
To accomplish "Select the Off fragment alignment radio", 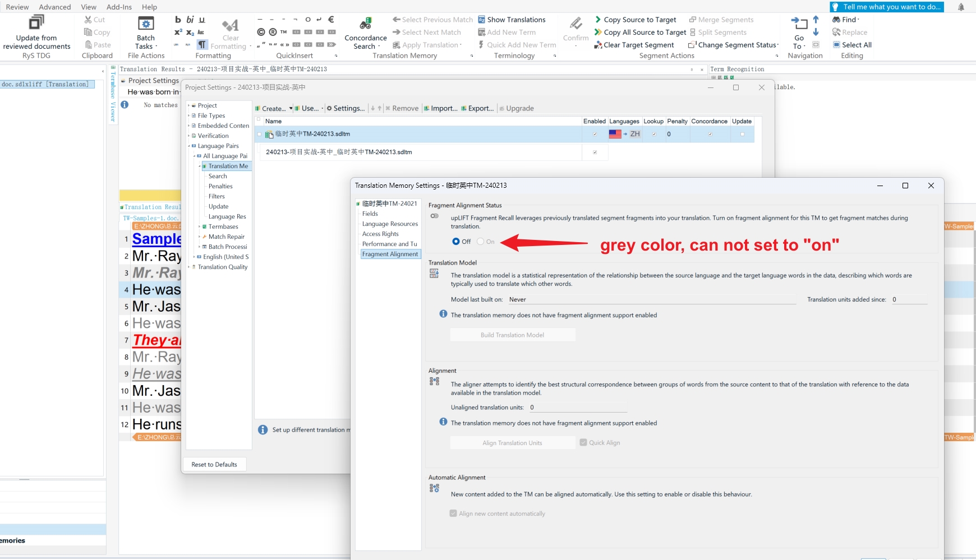I will pyautogui.click(x=456, y=242).
